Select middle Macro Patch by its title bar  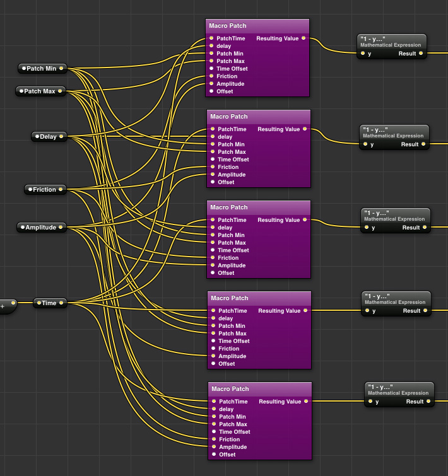click(x=259, y=207)
